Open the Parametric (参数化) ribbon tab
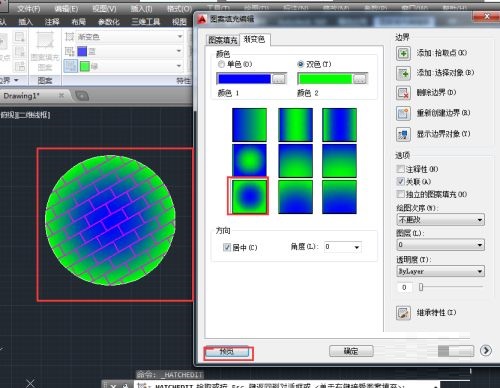The width and height of the screenshot is (500, 388). (109, 22)
